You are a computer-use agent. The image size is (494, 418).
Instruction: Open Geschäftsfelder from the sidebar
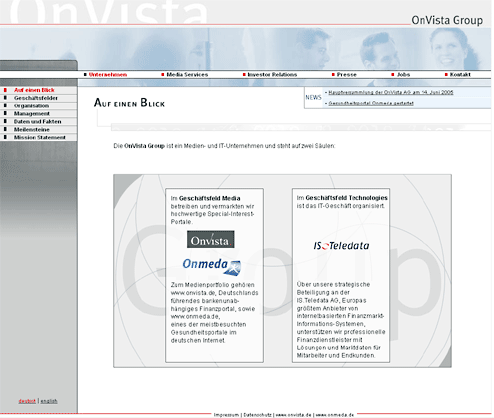click(x=36, y=98)
